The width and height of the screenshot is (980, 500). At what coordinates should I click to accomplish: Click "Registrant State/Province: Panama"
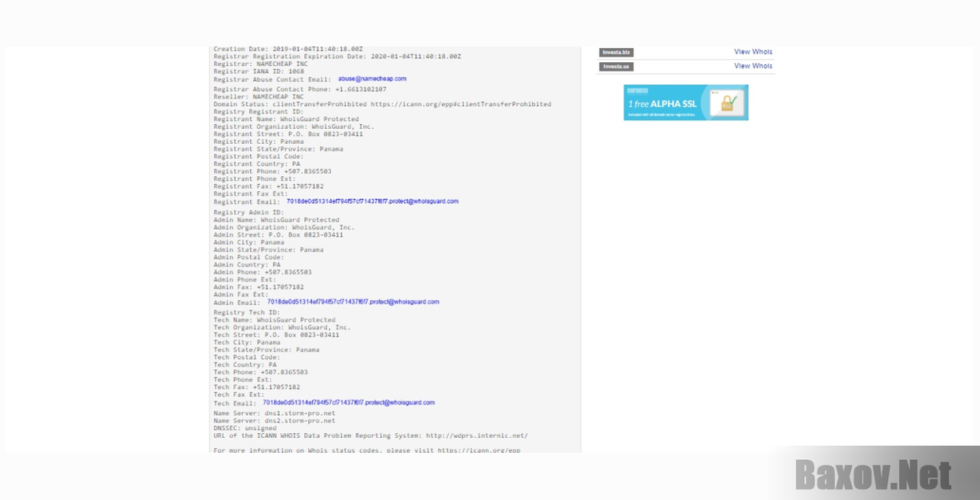(278, 149)
